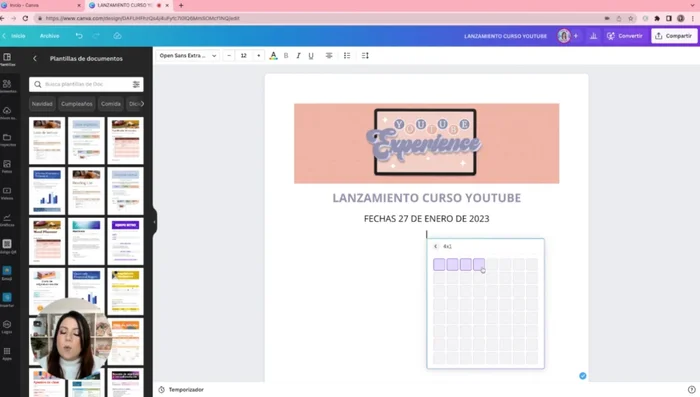Open the font family dropdown
Viewport: 700px width, 397px height.
188,56
